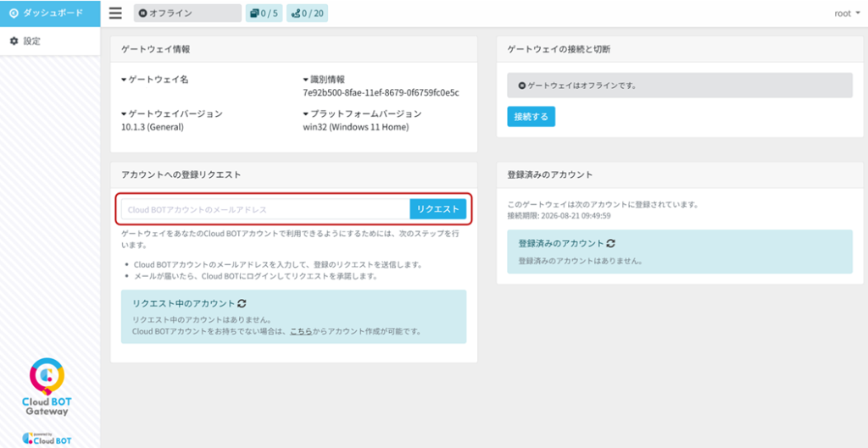The image size is (868, 448).
Task: Click the 登録済みのアカウント panel header
Action: [x=680, y=174]
